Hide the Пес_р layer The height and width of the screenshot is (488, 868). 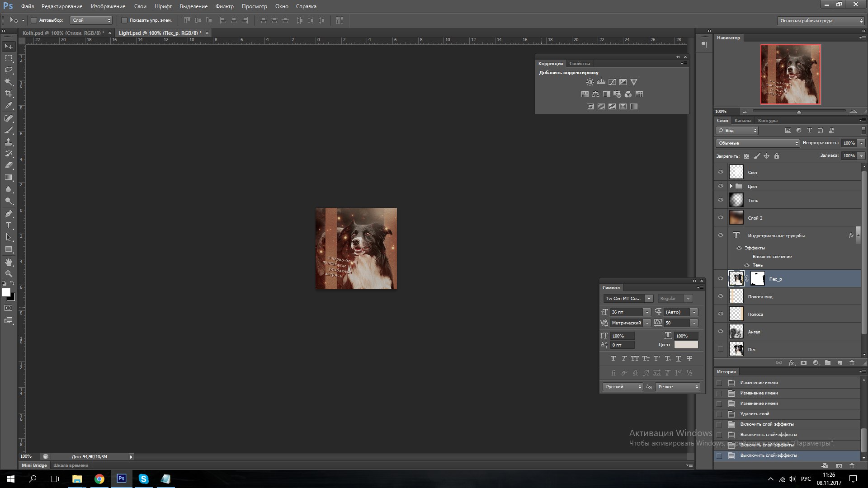tap(721, 279)
